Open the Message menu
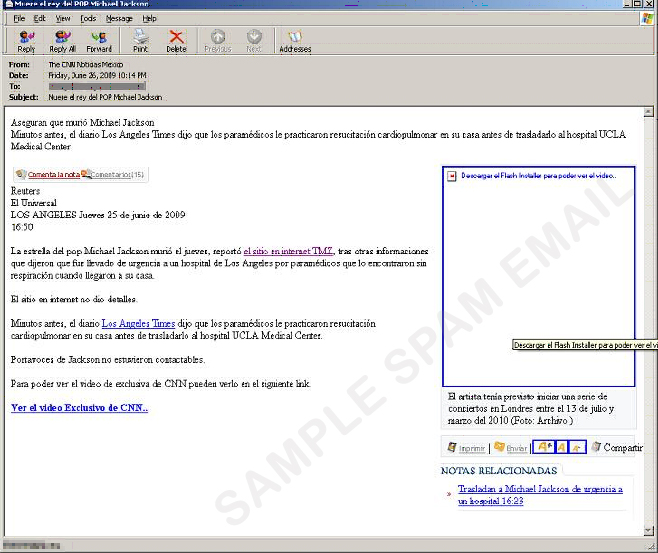 click(x=119, y=18)
